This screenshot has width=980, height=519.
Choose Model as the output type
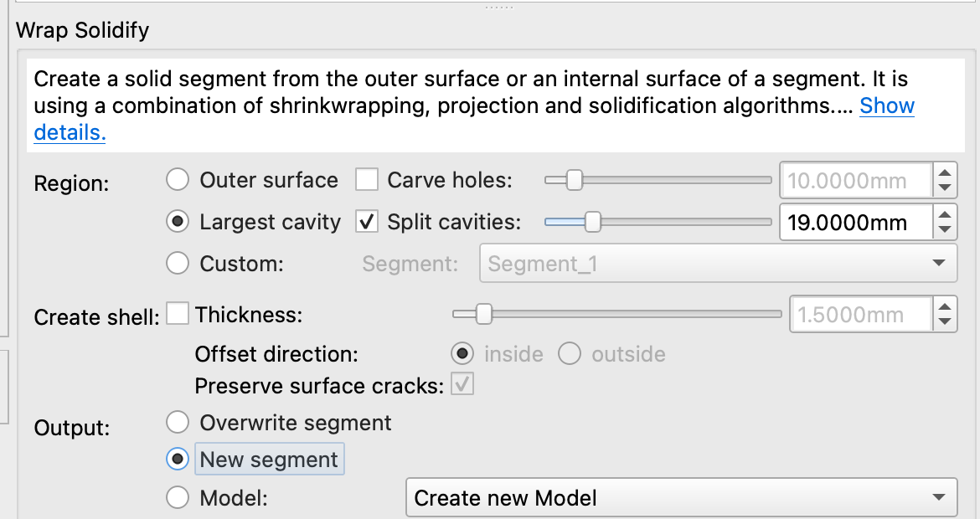[178, 498]
